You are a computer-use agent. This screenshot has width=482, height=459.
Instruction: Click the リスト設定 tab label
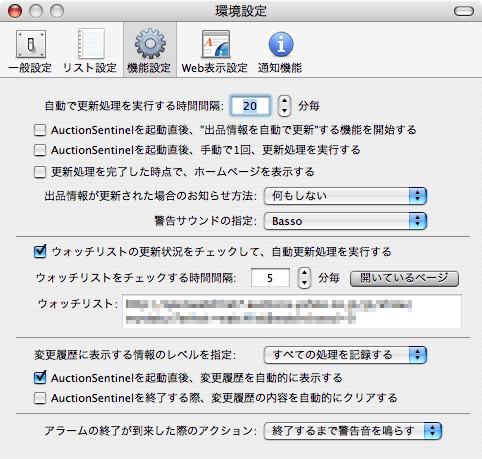(x=90, y=68)
